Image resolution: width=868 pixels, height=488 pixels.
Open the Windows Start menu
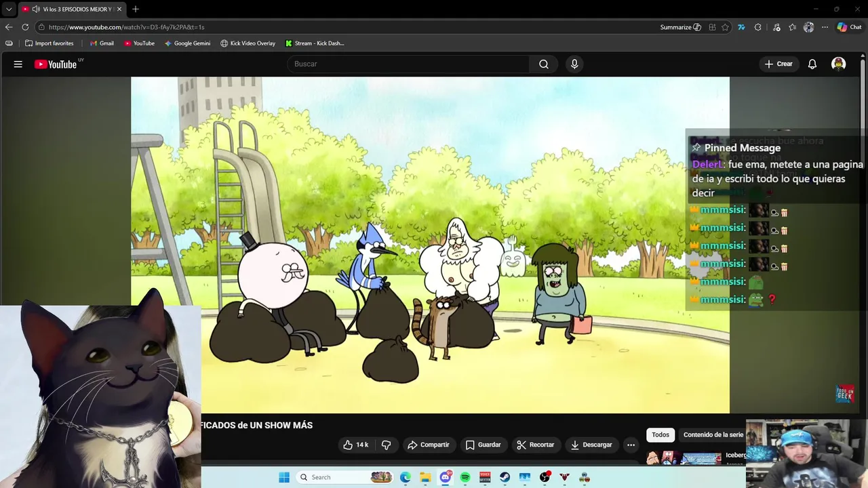[284, 477]
